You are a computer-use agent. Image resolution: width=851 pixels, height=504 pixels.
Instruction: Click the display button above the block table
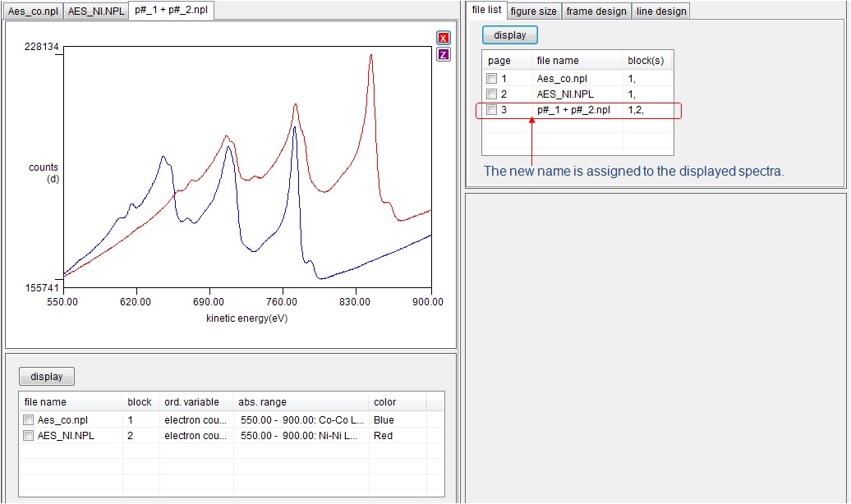(47, 377)
